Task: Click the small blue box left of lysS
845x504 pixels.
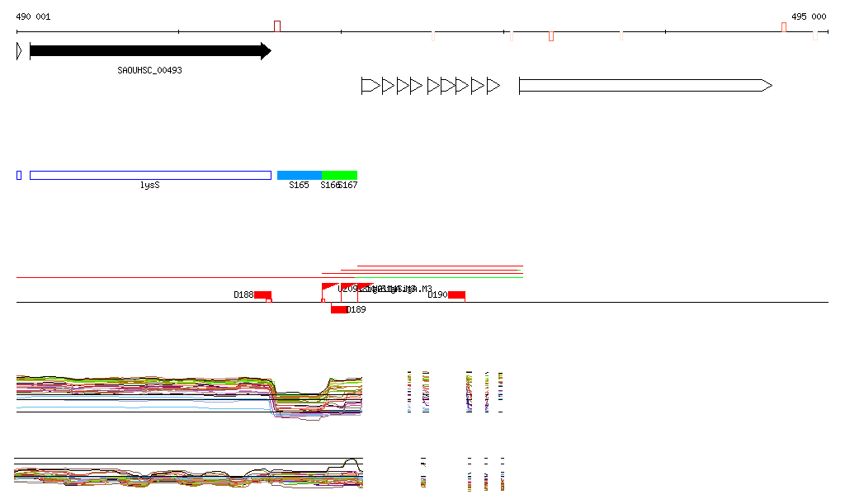Action: pyautogui.click(x=19, y=175)
